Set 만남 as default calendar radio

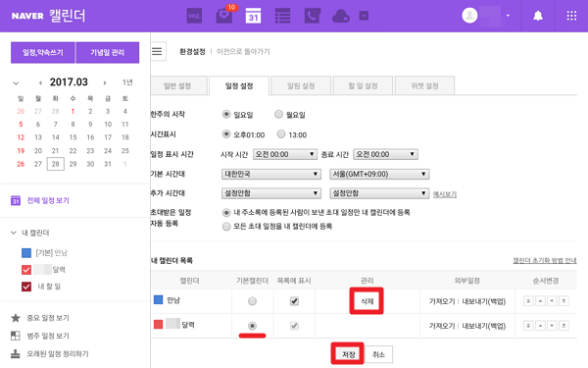[253, 301]
